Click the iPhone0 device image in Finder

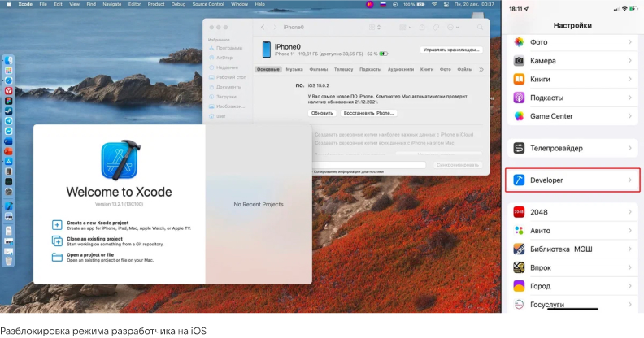(267, 50)
